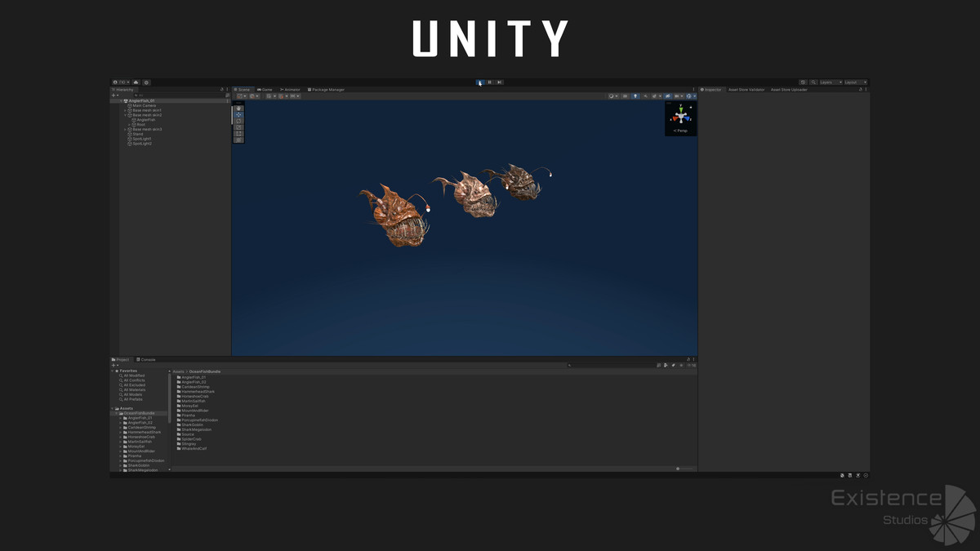Select the Rotate tool
This screenshot has width=980, height=551.
click(x=238, y=122)
